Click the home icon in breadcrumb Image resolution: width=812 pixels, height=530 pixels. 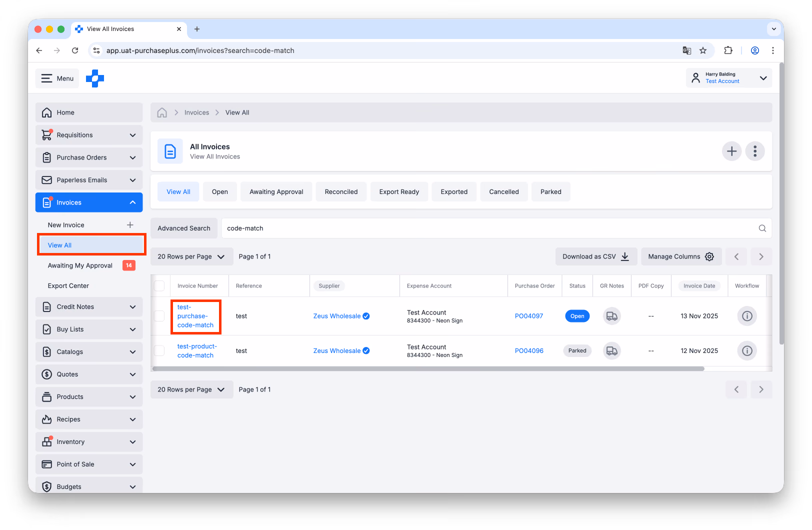coord(162,112)
